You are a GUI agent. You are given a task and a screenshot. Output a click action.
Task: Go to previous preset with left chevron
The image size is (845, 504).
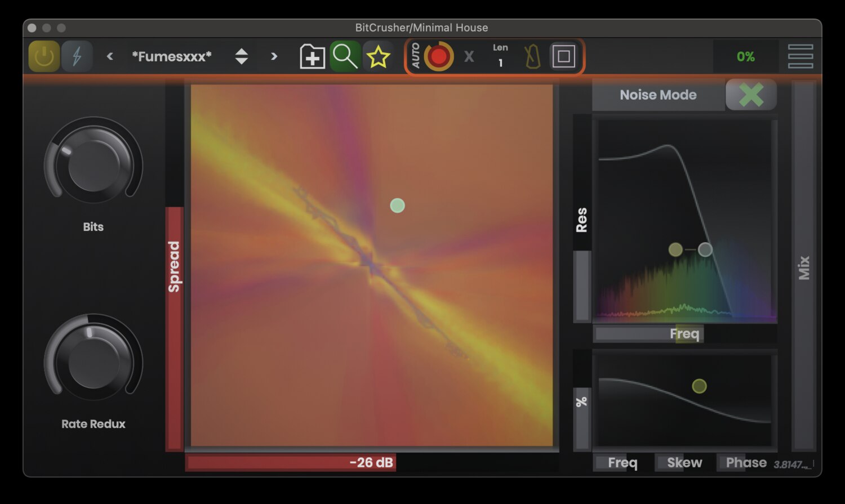pos(110,56)
